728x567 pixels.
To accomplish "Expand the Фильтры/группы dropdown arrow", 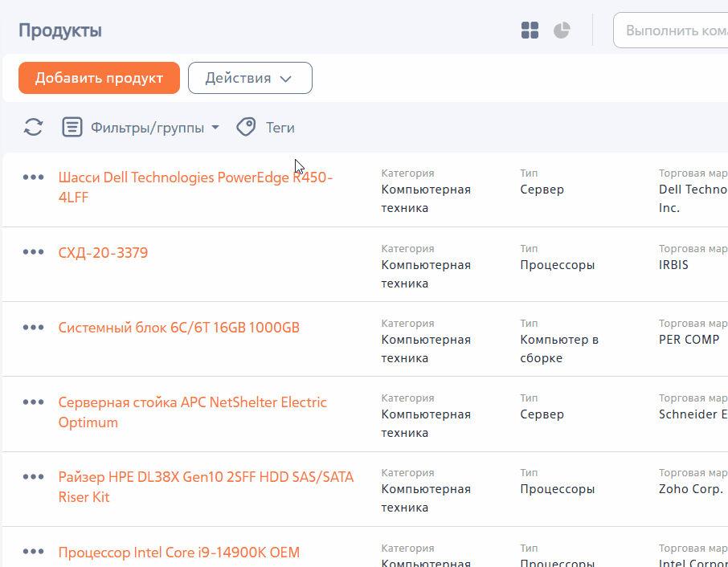I will (215, 127).
